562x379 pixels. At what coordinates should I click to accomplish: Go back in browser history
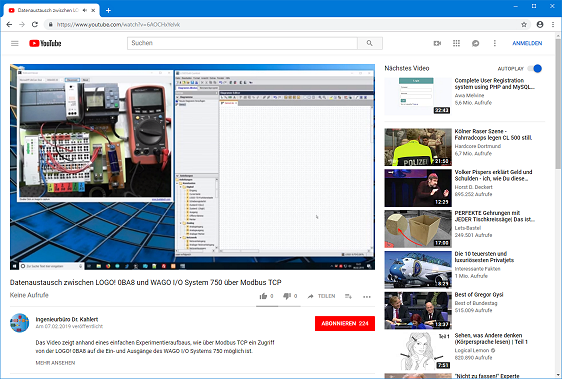coord(9,24)
